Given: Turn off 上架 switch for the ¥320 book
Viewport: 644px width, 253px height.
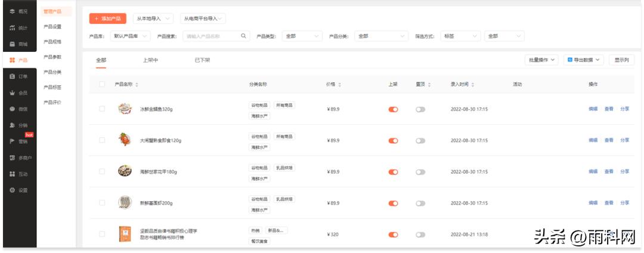Looking at the screenshot, I should tap(393, 235).
